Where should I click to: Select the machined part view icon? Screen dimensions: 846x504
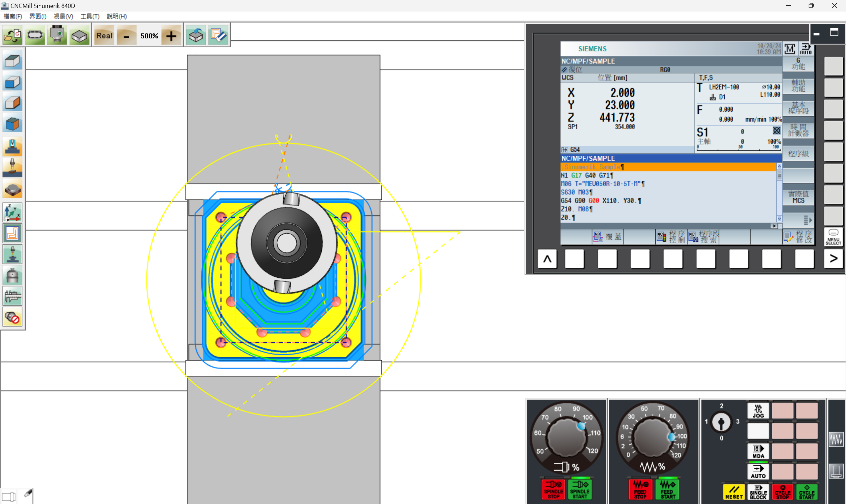(x=13, y=188)
